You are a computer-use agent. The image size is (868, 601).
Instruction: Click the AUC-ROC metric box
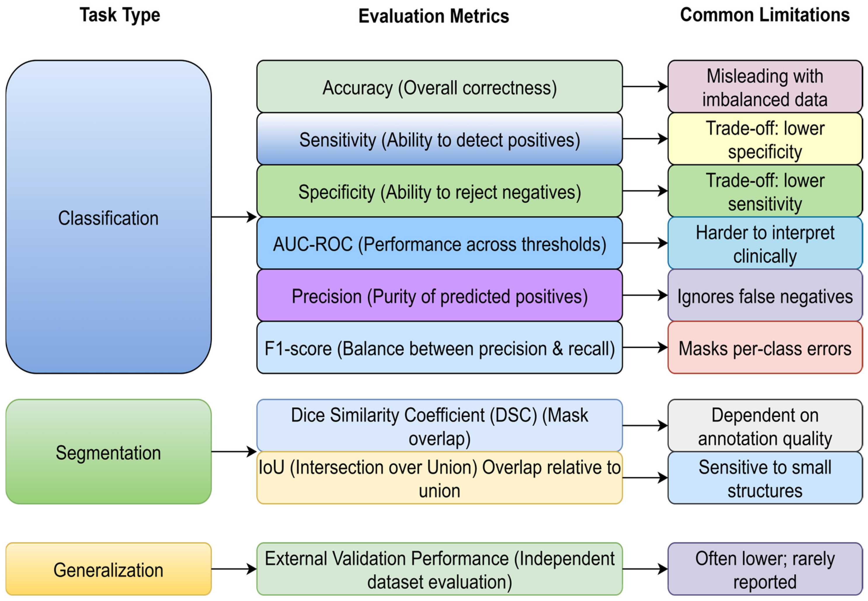click(x=439, y=243)
